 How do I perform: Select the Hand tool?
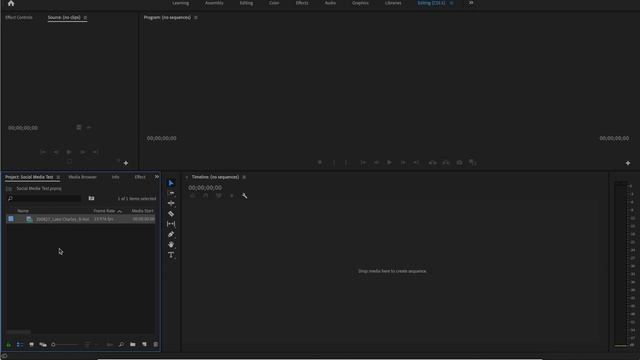click(x=171, y=244)
